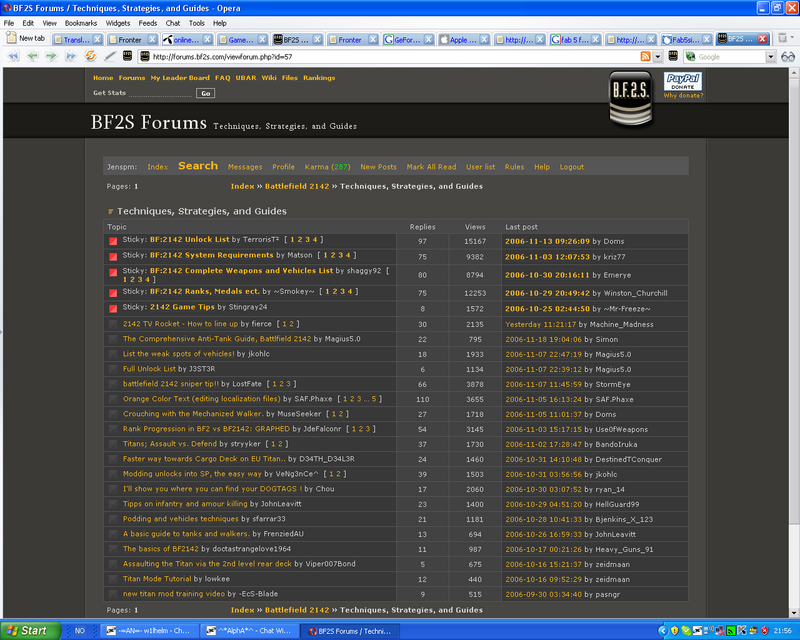Click the RSS feed icon in address bar
The height and width of the screenshot is (640, 800).
coord(645,57)
